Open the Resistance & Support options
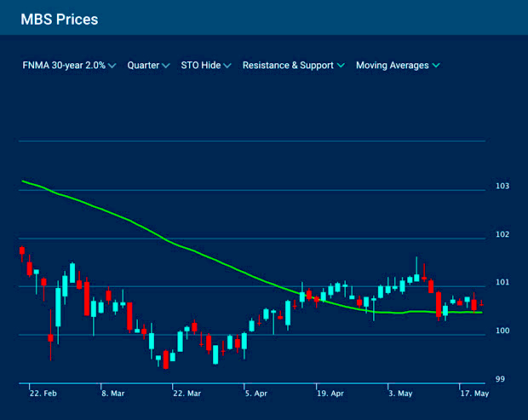This screenshot has height=420, width=528. click(x=288, y=66)
